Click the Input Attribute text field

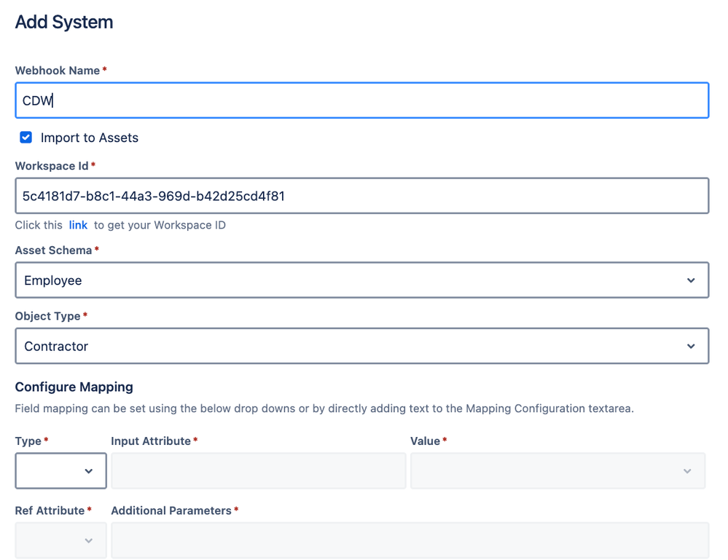click(x=258, y=471)
